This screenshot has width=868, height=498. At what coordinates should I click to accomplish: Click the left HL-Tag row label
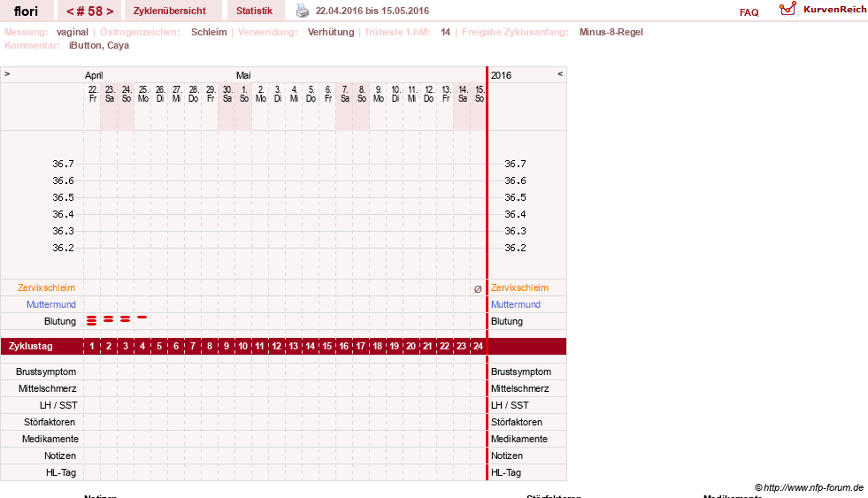pyautogui.click(x=61, y=472)
